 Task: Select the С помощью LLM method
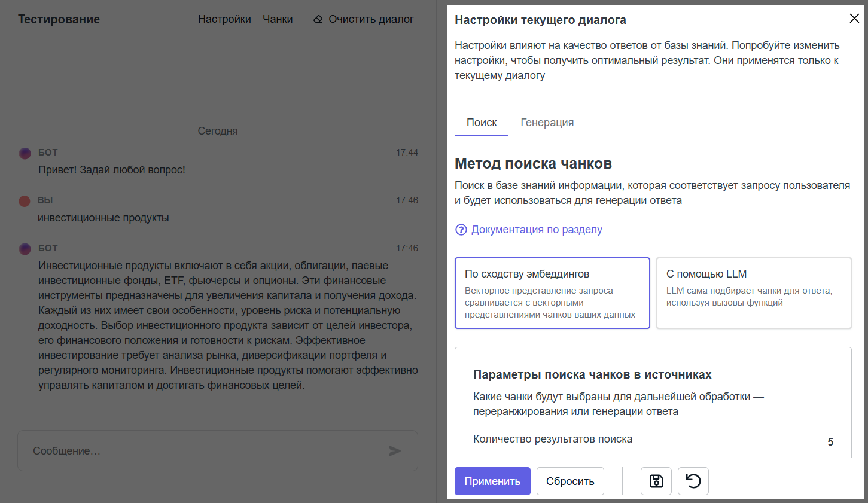point(754,293)
